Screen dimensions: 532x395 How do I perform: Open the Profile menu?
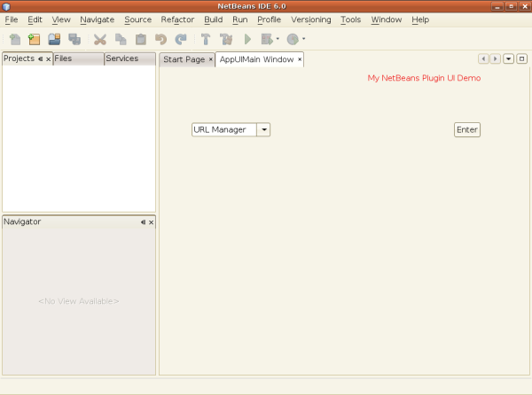[x=269, y=19]
